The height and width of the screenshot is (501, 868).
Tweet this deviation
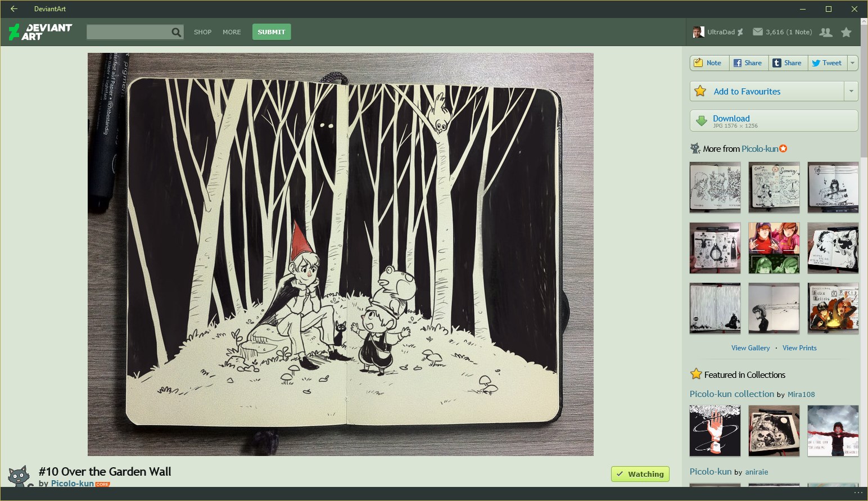827,63
